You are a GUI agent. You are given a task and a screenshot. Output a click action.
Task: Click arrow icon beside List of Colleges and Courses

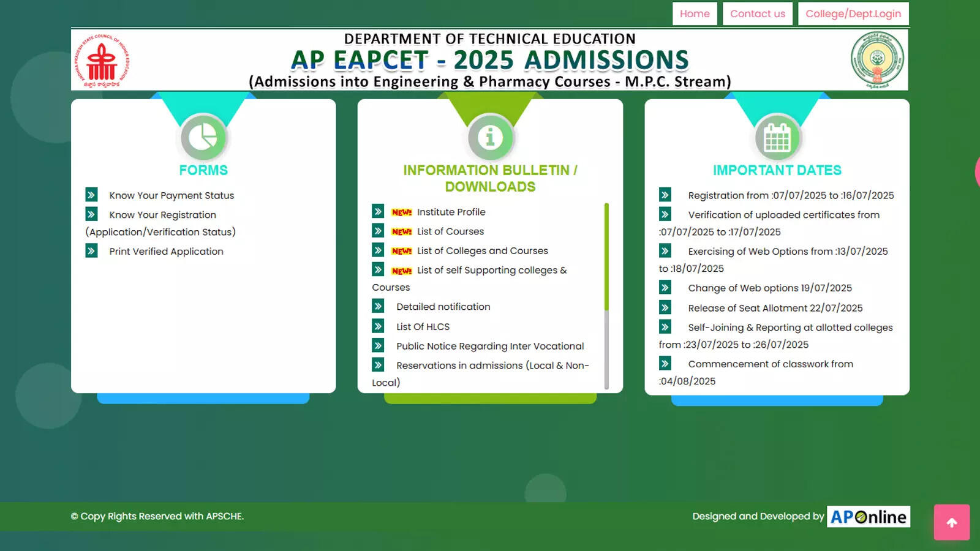click(378, 250)
